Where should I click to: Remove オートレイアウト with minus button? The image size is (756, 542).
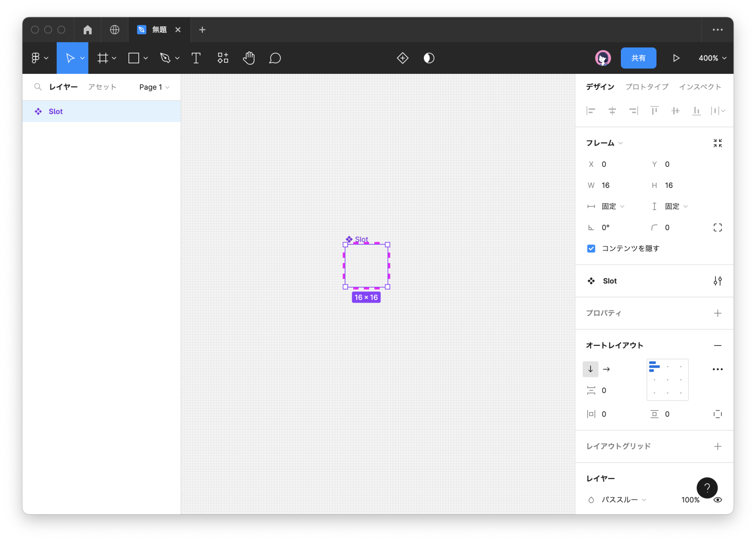coord(718,346)
